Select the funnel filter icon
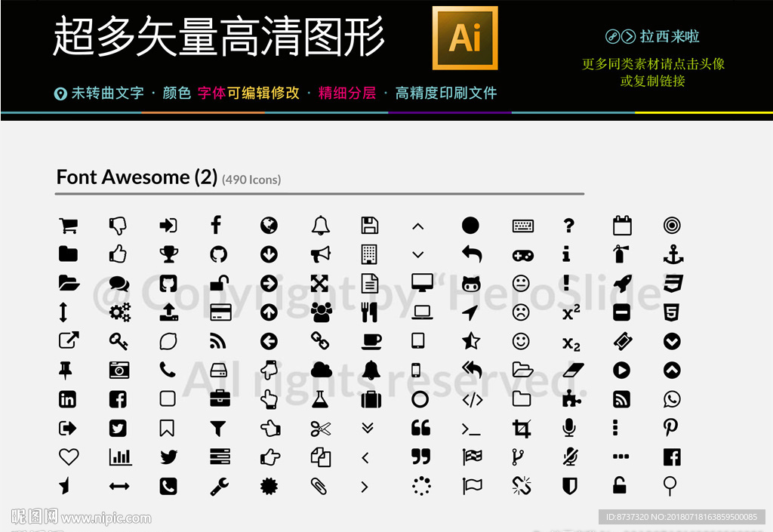 click(x=218, y=429)
